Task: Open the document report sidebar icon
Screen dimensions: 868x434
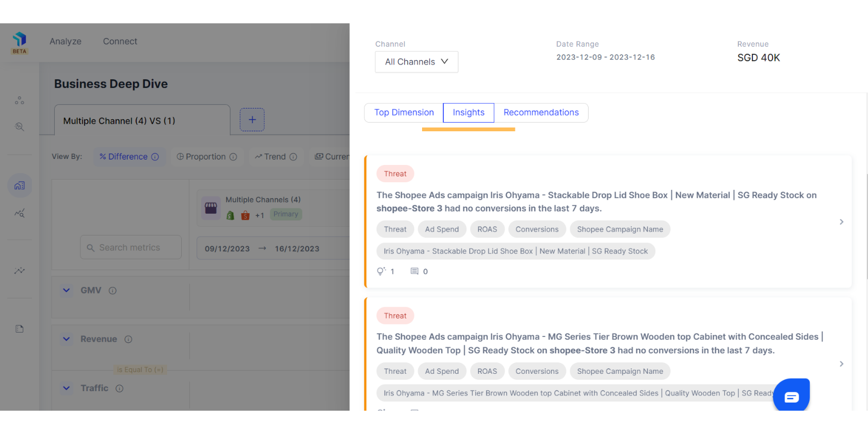Action: (20, 329)
